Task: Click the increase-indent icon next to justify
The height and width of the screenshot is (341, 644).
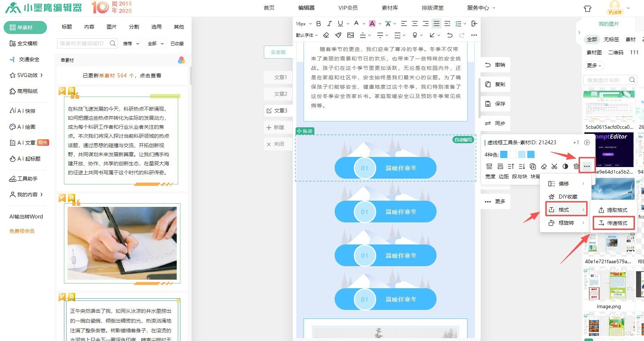Action: 447,24
